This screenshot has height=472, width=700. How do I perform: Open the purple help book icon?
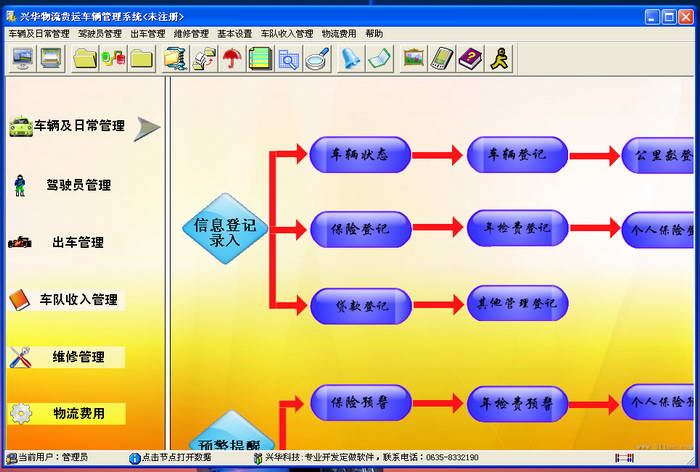(x=470, y=58)
